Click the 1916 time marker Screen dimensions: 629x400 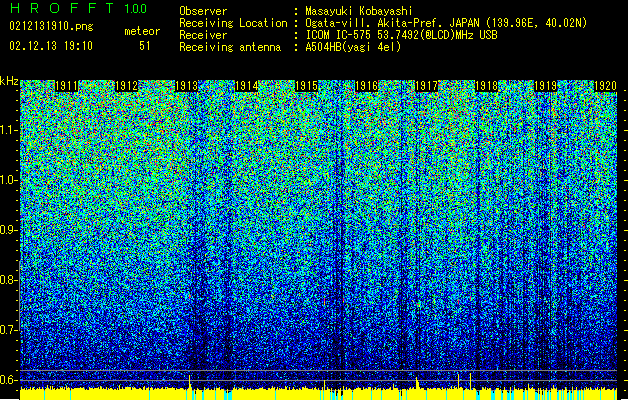[366, 86]
